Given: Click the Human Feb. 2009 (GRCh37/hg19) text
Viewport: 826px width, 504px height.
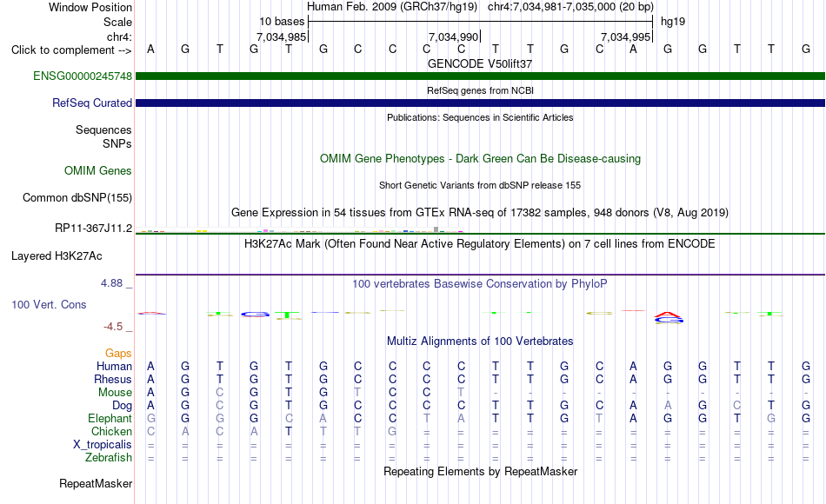Looking at the screenshot, I should [392, 7].
